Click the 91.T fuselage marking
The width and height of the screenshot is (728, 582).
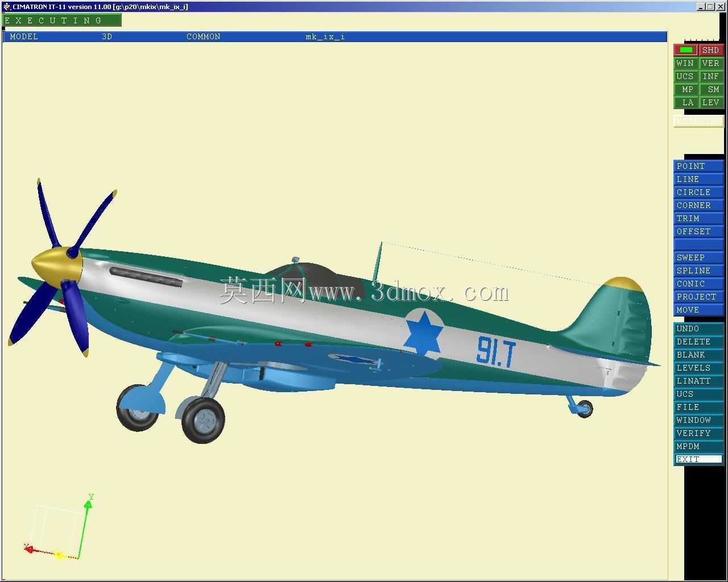coord(496,351)
